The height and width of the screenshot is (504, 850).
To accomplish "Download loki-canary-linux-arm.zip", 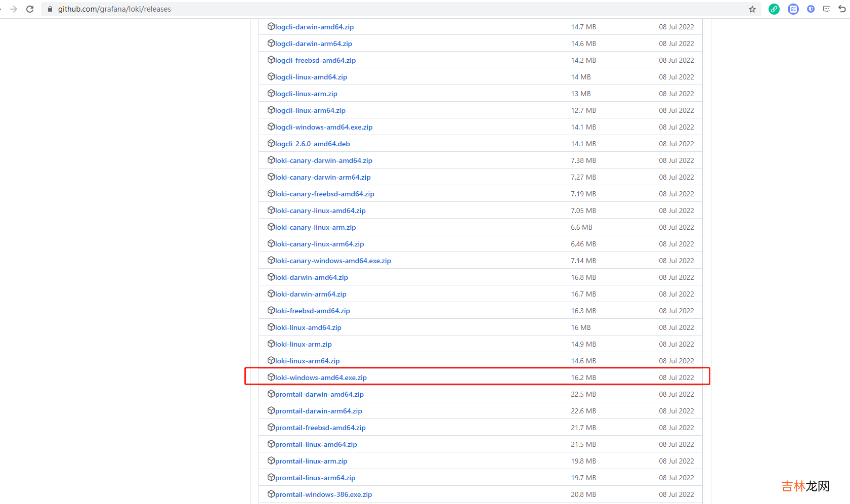I will pyautogui.click(x=316, y=227).
